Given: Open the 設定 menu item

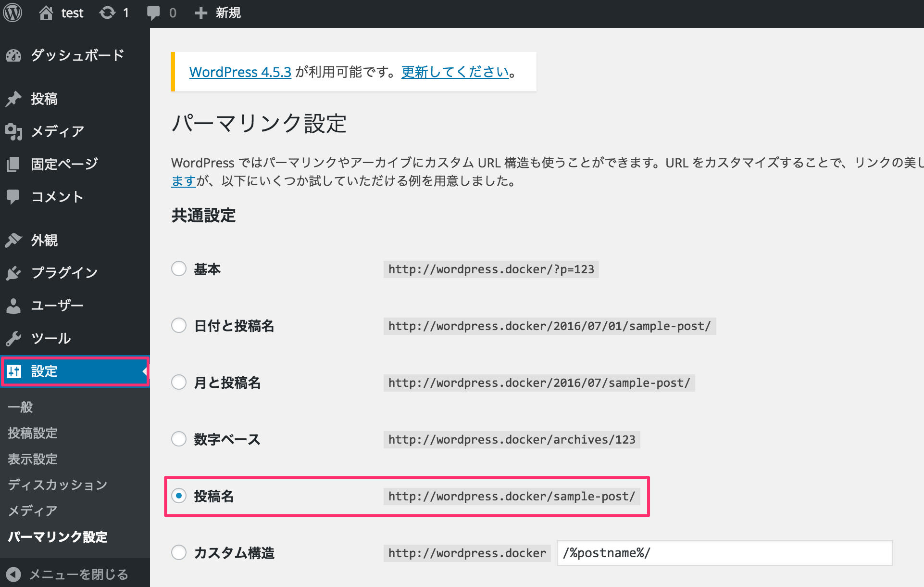Looking at the screenshot, I should click(x=75, y=371).
